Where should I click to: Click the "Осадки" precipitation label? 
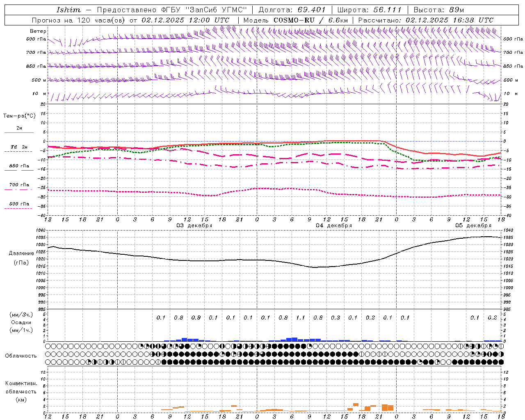tap(21, 322)
